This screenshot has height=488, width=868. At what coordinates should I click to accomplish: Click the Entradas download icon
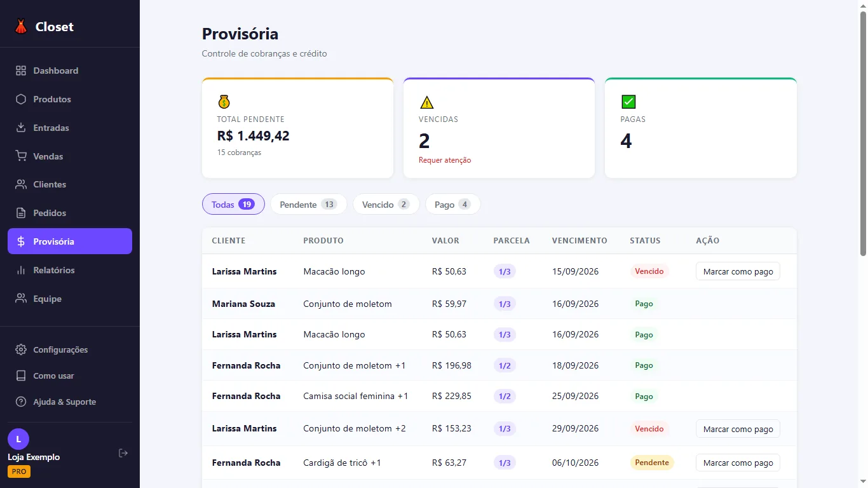(21, 128)
